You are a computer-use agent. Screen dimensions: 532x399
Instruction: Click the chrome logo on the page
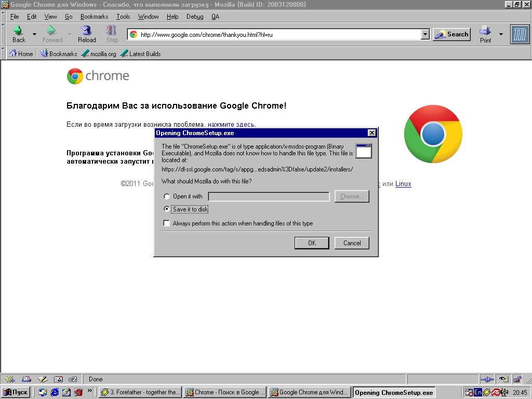(x=98, y=76)
